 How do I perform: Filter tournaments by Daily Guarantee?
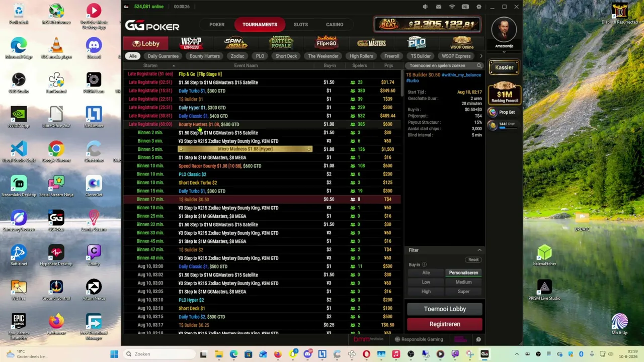point(163,56)
